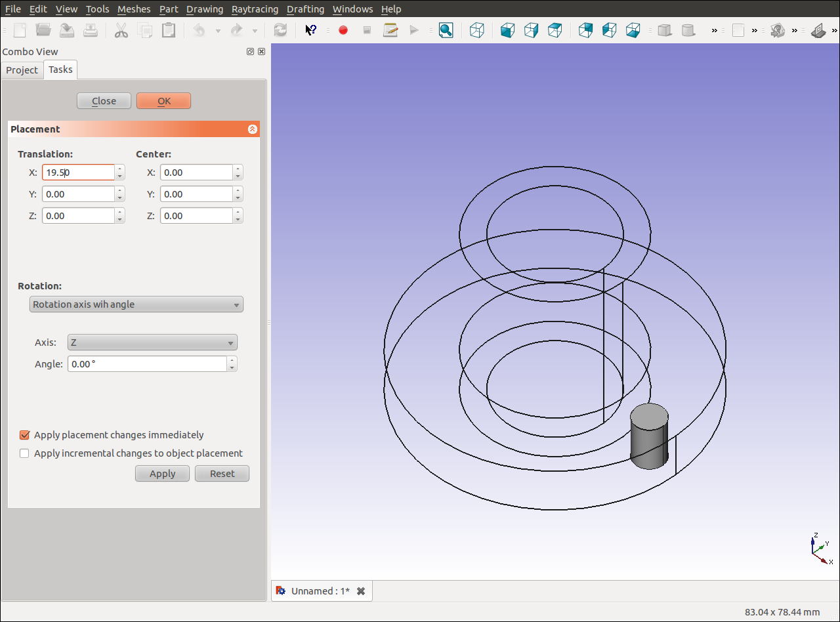Select the gray cylinder in the 3D view
Image resolution: width=840 pixels, height=622 pixels.
[x=649, y=436]
